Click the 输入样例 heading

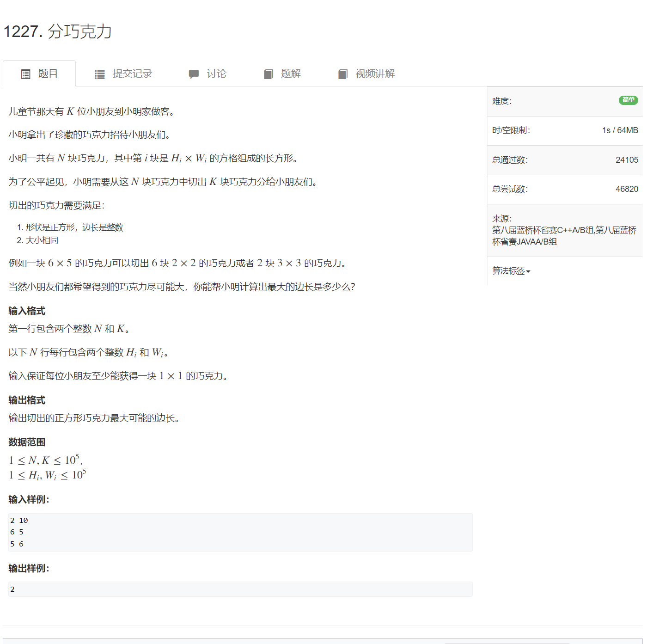tap(29, 499)
